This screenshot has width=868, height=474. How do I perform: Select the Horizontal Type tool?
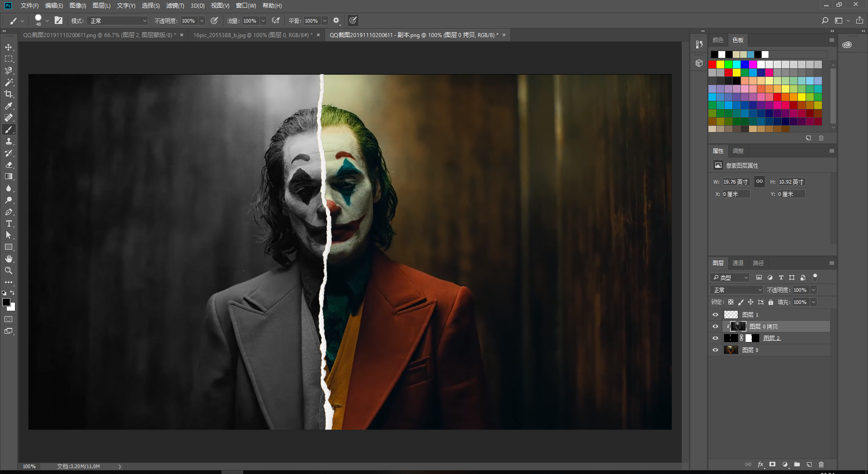pos(9,224)
